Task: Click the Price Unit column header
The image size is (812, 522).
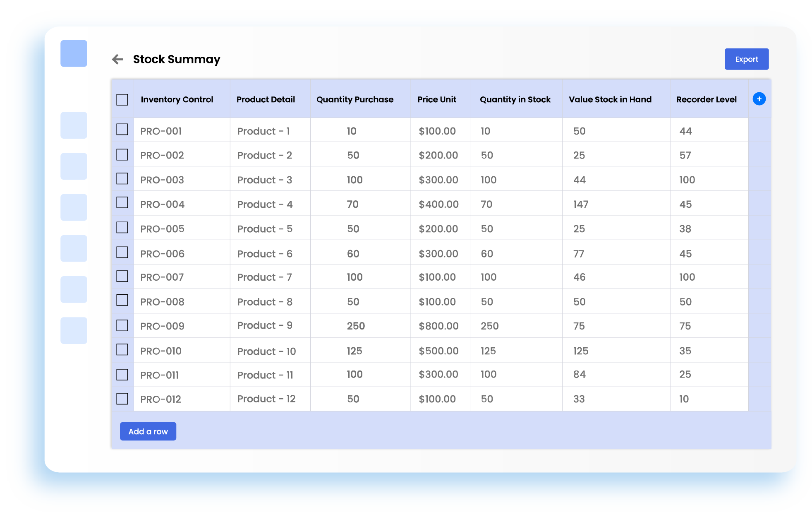Action: (436, 99)
